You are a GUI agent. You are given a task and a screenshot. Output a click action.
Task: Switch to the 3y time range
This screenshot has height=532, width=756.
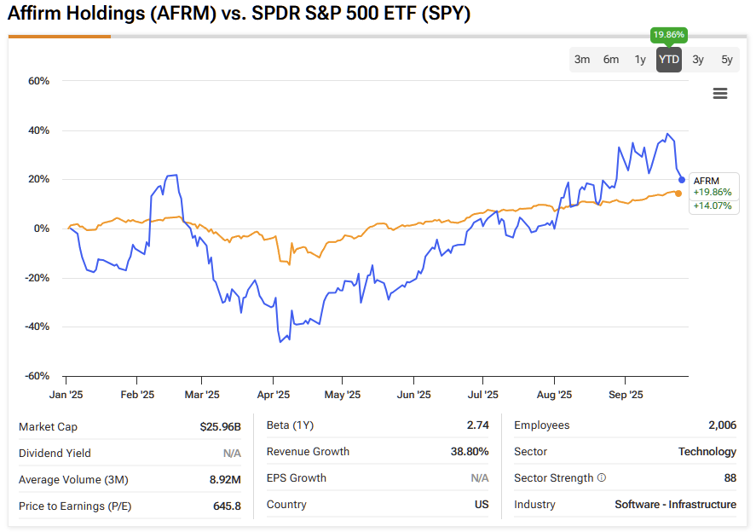698,60
